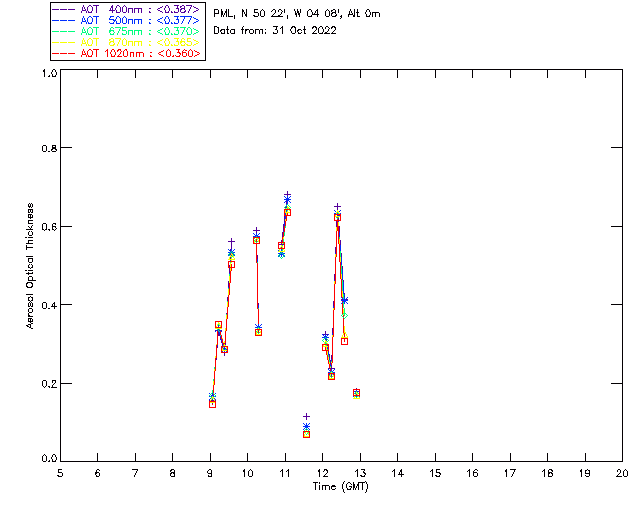
Task: Click the 5 hour x-axis label
Action: [60, 473]
